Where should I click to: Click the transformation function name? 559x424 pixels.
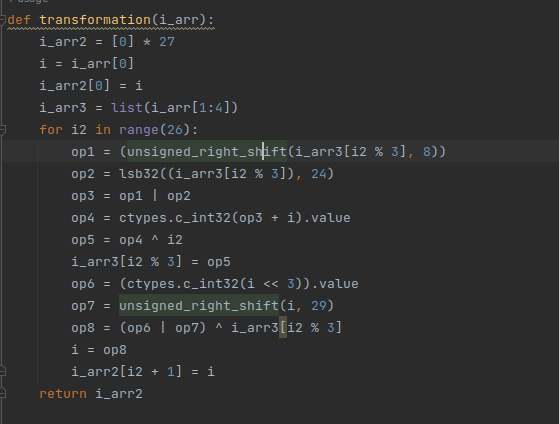click(x=95, y=20)
